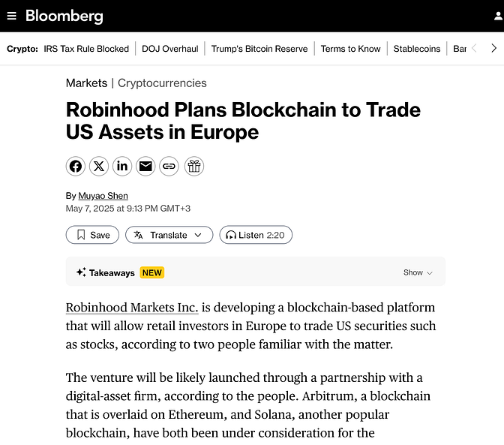This screenshot has height=445, width=504.
Task: Click the Bloomberg logo
Action: tap(64, 16)
